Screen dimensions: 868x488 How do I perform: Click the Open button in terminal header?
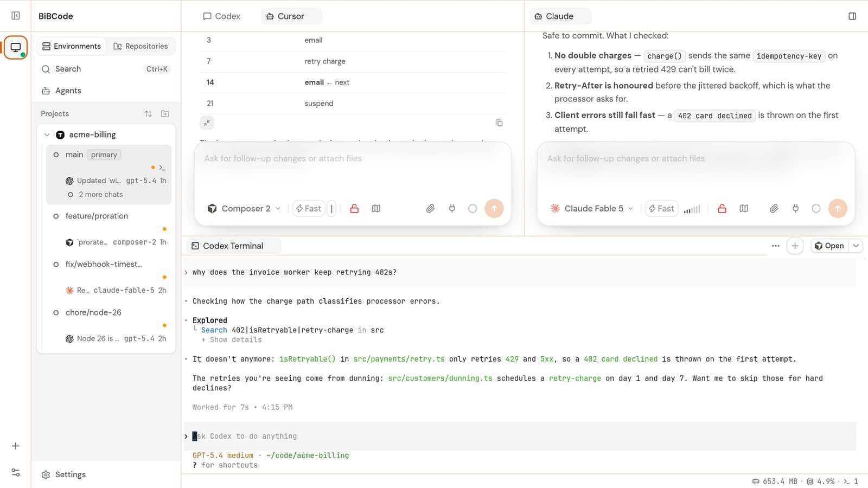tap(829, 246)
